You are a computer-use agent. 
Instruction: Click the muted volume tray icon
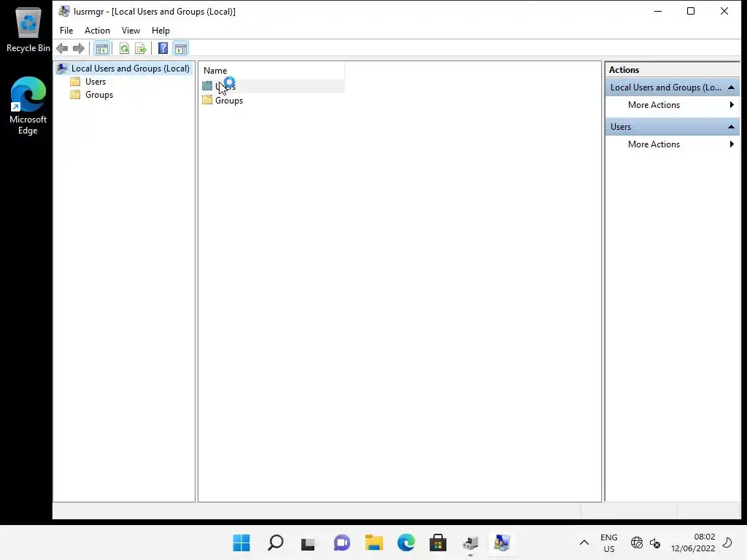point(655,542)
